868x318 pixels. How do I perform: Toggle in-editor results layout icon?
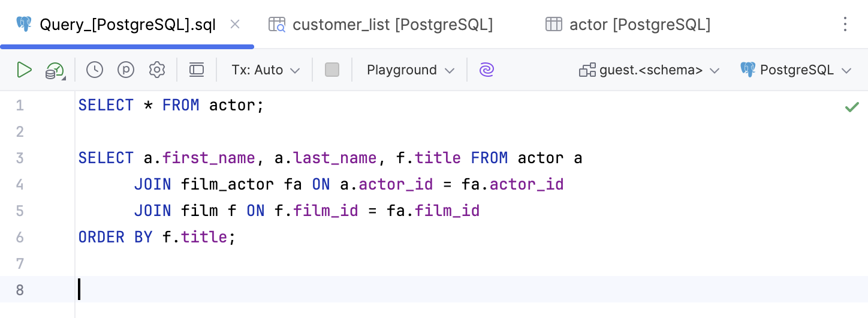click(x=197, y=70)
